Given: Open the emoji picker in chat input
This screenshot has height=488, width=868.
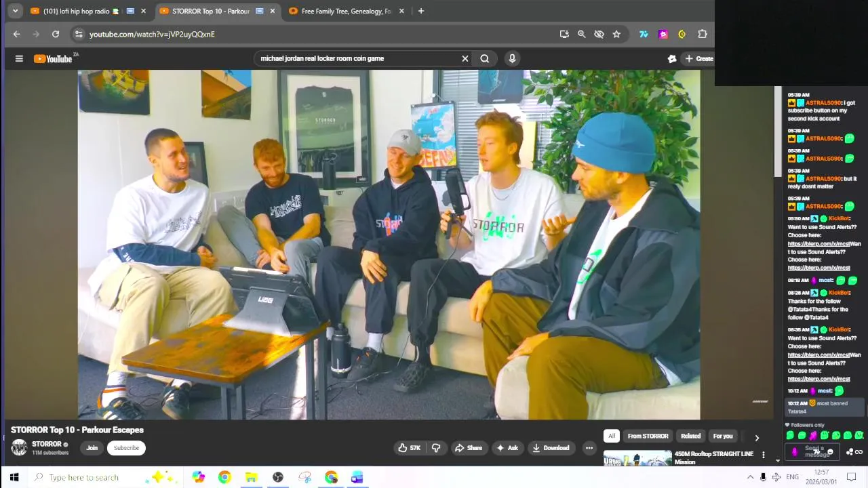Looking at the screenshot, I should (x=830, y=452).
